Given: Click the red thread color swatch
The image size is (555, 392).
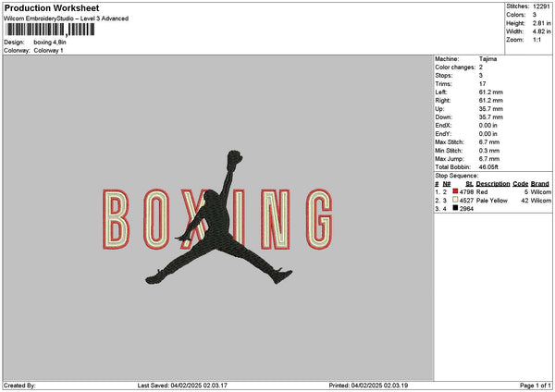Looking at the screenshot, I should 455,191.
